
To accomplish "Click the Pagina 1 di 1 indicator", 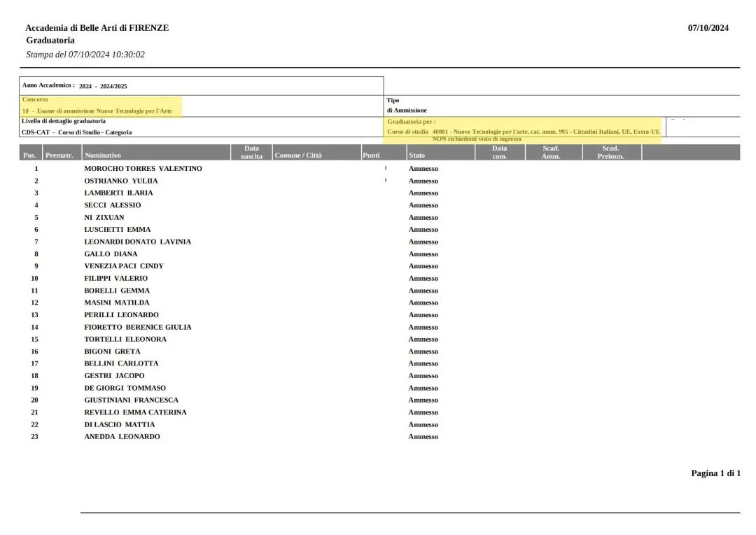I will pyautogui.click(x=715, y=473).
